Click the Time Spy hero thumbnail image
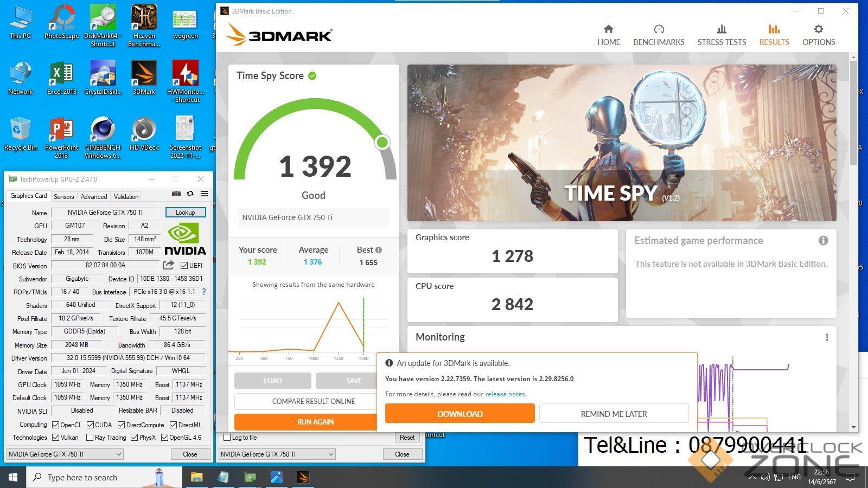Viewport: 868px width, 488px height. [x=621, y=143]
